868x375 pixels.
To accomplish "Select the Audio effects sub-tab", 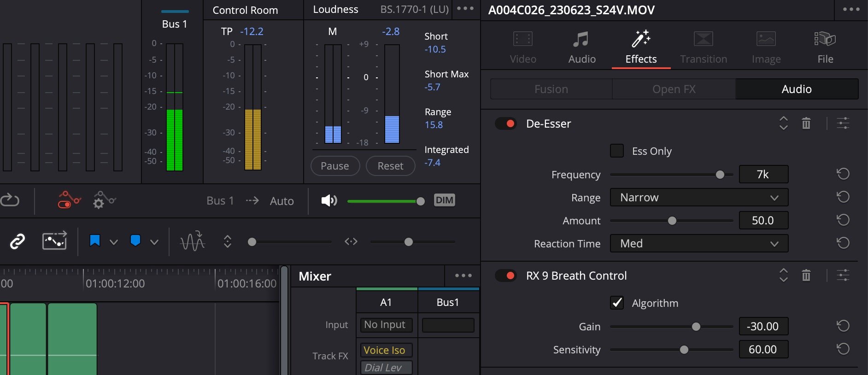I will click(797, 89).
